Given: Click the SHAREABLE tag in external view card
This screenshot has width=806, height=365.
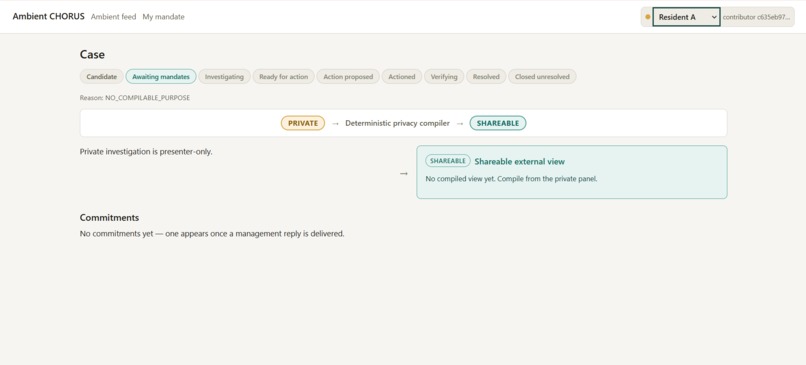Looking at the screenshot, I should click(x=448, y=161).
